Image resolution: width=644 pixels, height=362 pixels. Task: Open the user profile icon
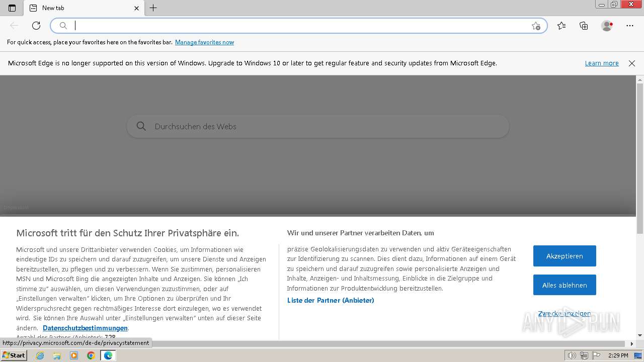[607, 26]
